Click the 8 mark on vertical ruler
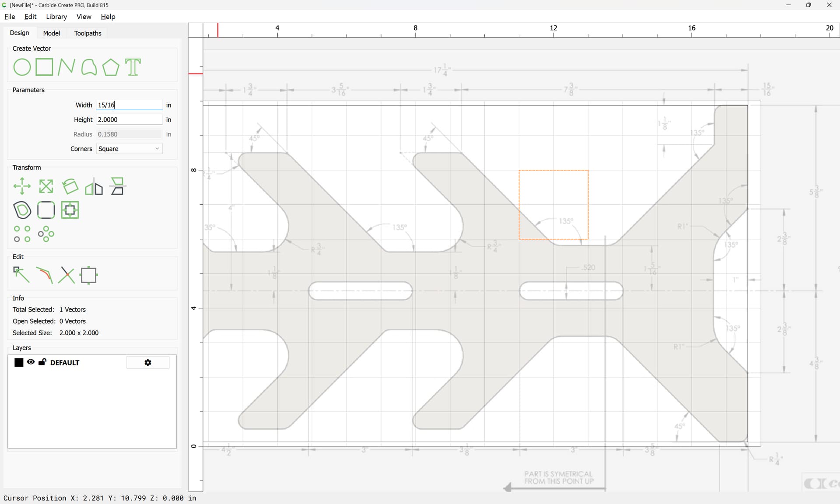The image size is (840, 504). point(194,170)
